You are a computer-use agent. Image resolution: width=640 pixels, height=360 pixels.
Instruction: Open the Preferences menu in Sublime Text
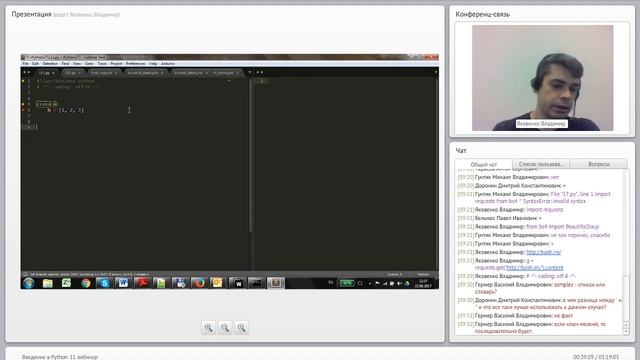pyautogui.click(x=136, y=64)
